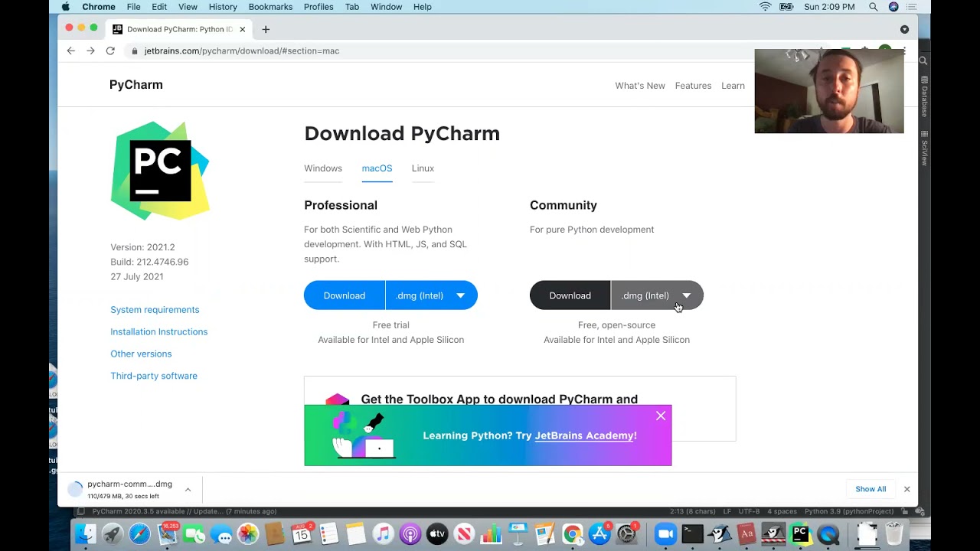Go back in Chrome history
Viewport: 980px width, 551px height.
pos(70,51)
